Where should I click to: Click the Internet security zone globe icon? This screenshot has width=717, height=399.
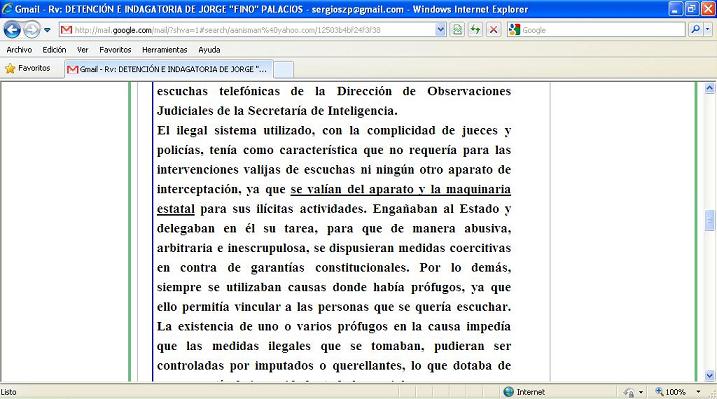(x=508, y=392)
